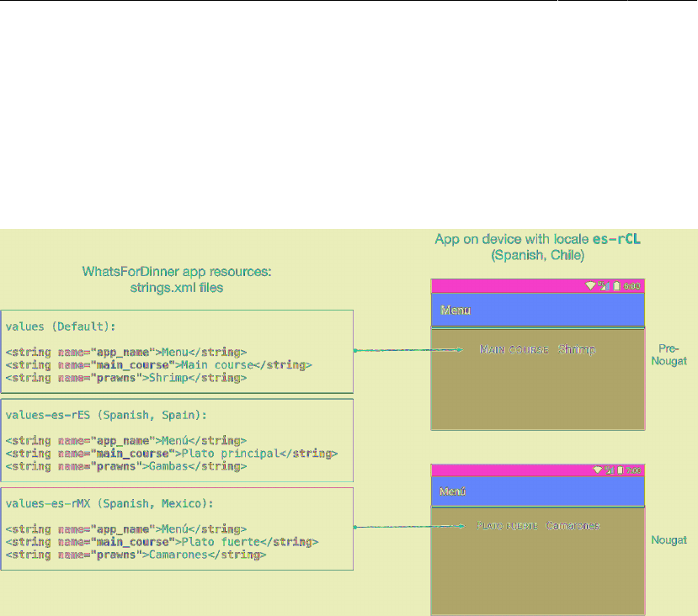Click the 'Plato fuerte' string line in the es-rMX box

pos(162,542)
